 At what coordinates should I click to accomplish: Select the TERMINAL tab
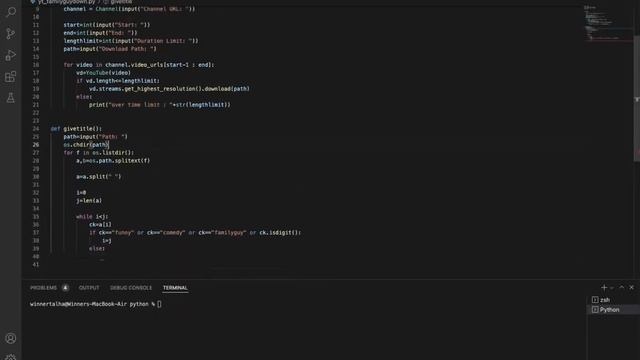click(x=175, y=288)
